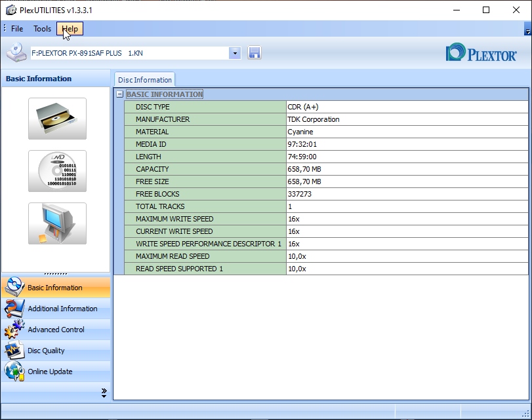Screen dimensions: 532x420
Task: Click the MANUFACTURER value TDK Corporation
Action: tap(314, 119)
